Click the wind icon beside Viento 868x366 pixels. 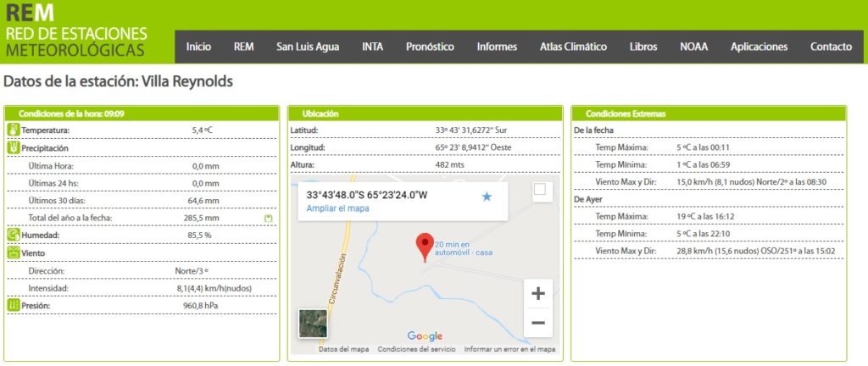(14, 252)
